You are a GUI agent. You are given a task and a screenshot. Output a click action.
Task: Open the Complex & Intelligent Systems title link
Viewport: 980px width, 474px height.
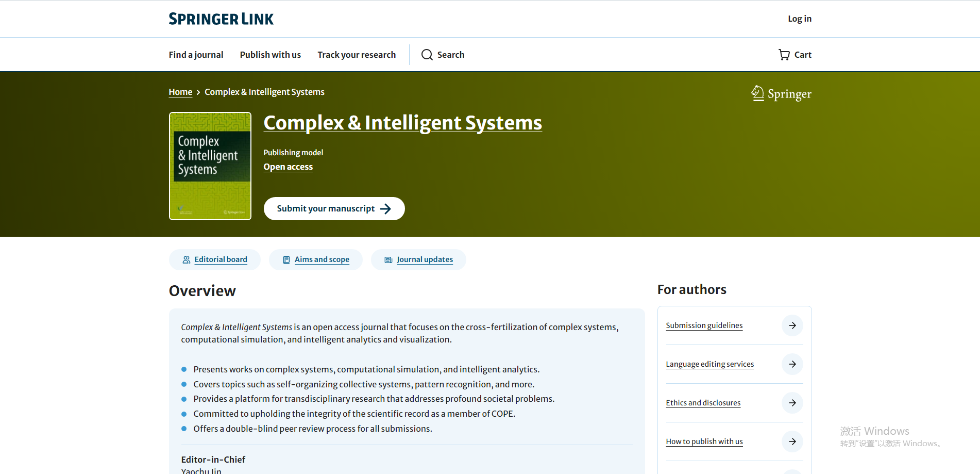pos(403,123)
